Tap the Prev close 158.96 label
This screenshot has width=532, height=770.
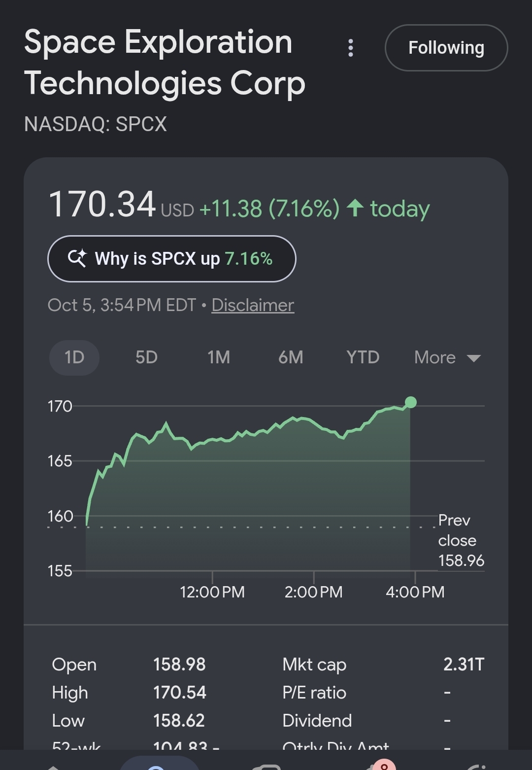pos(461,540)
